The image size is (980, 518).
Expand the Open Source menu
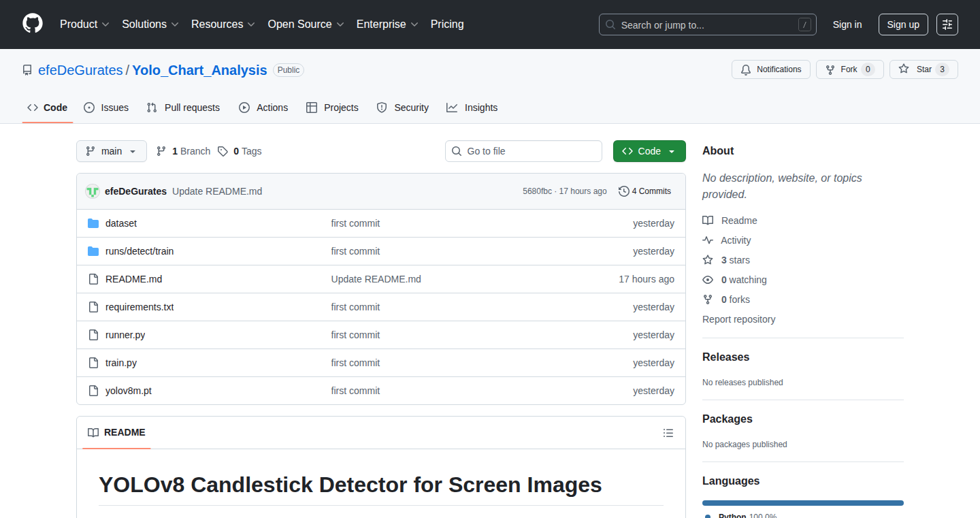306,25
